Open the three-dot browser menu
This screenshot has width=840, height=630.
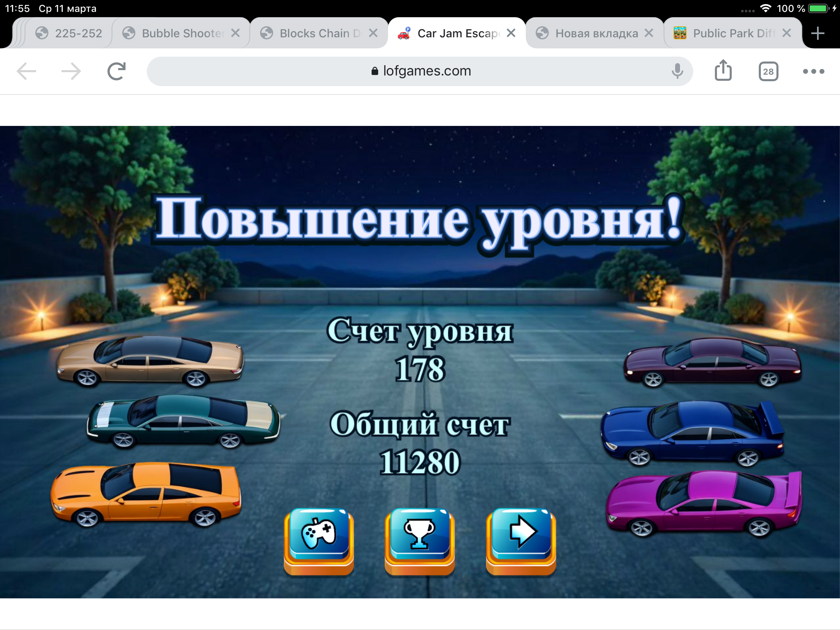(813, 71)
